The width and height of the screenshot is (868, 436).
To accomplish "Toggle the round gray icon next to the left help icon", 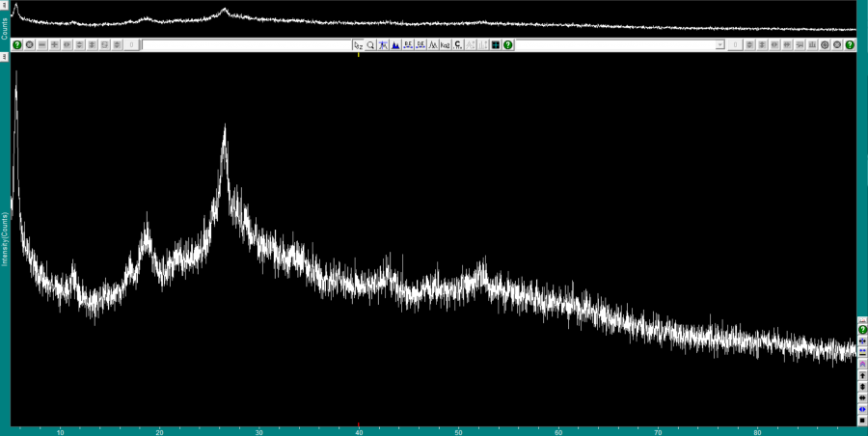I will (30, 45).
